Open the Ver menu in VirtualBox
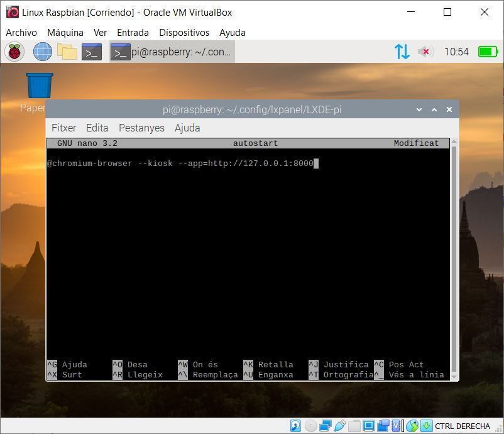This screenshot has width=504, height=434. click(x=101, y=33)
